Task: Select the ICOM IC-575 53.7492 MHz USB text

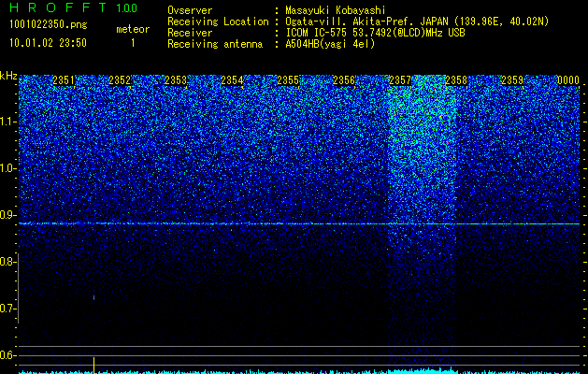Action: pyautogui.click(x=375, y=33)
